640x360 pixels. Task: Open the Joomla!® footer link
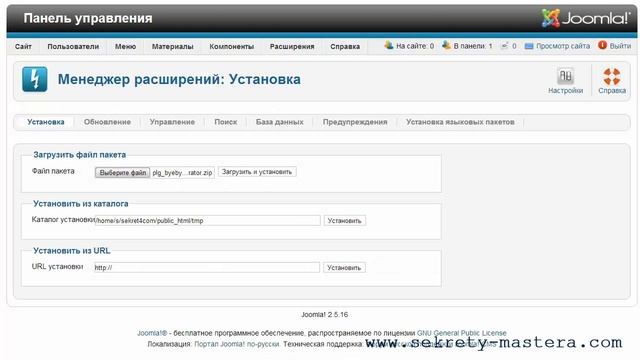pos(152,333)
